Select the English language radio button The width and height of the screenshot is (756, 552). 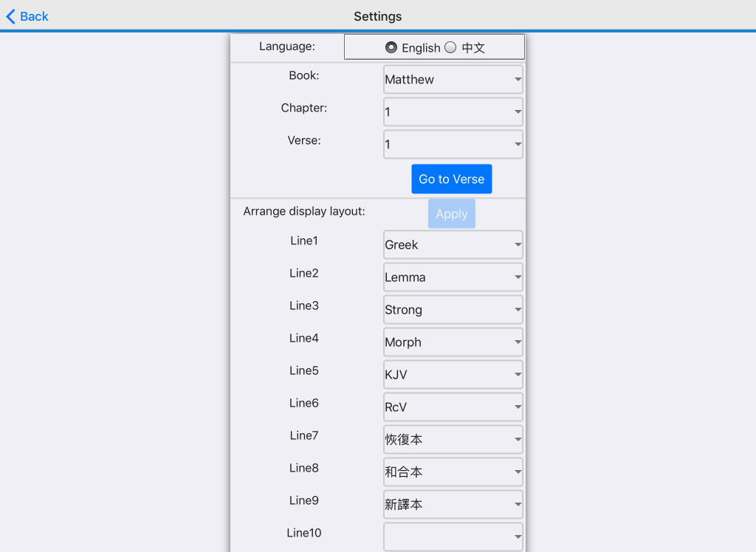391,46
